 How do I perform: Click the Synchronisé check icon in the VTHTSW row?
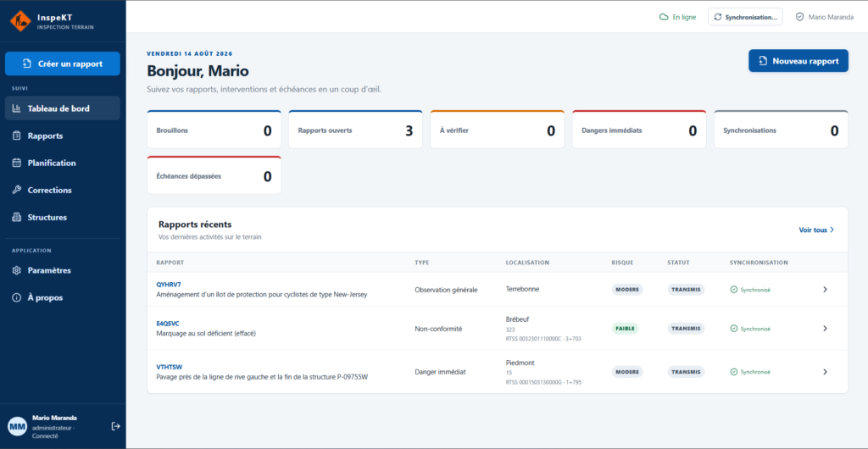click(734, 372)
